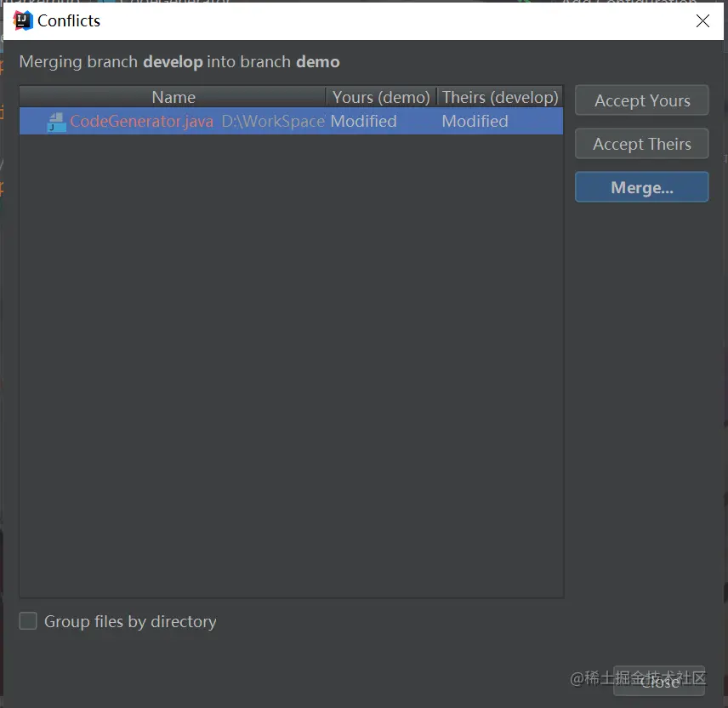Click the IntelliJ IDEA logo in title bar
The height and width of the screenshot is (708, 728).
pyautogui.click(x=23, y=20)
